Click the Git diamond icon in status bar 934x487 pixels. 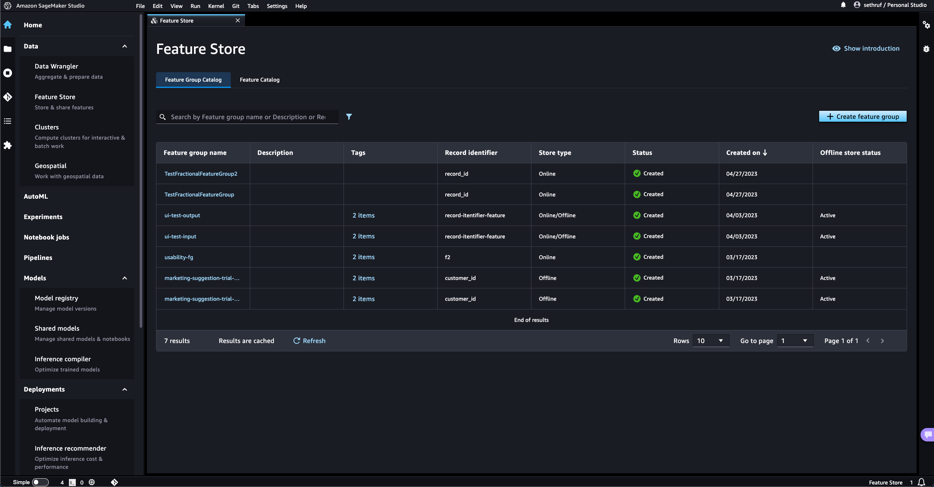[x=114, y=482]
